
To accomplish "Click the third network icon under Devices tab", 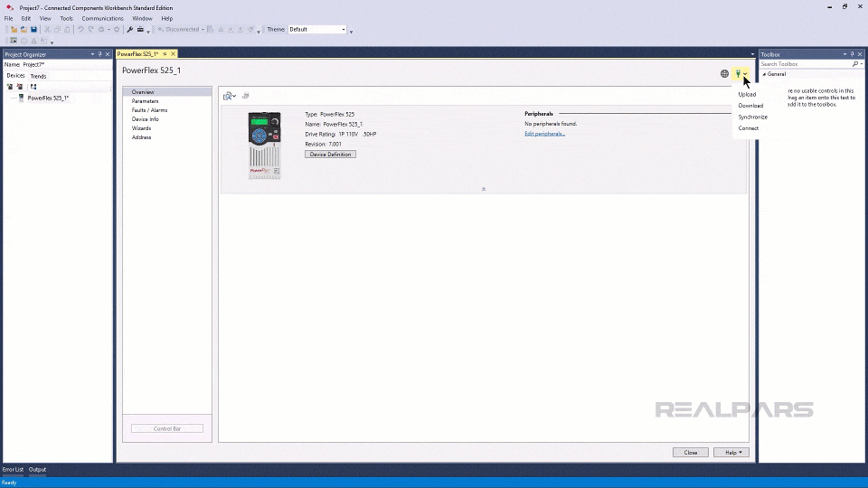I will click(x=33, y=87).
